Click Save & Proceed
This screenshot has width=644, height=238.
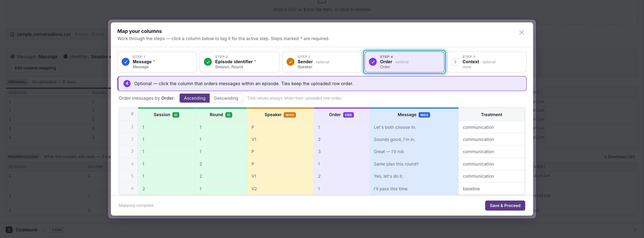click(x=505, y=206)
